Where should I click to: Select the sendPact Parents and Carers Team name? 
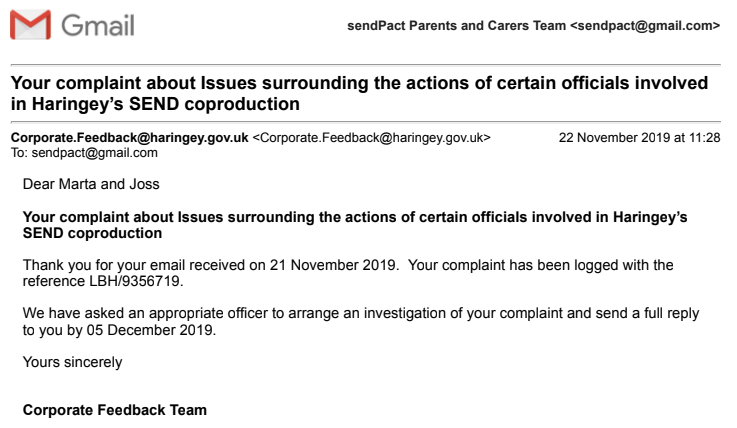click(455, 26)
